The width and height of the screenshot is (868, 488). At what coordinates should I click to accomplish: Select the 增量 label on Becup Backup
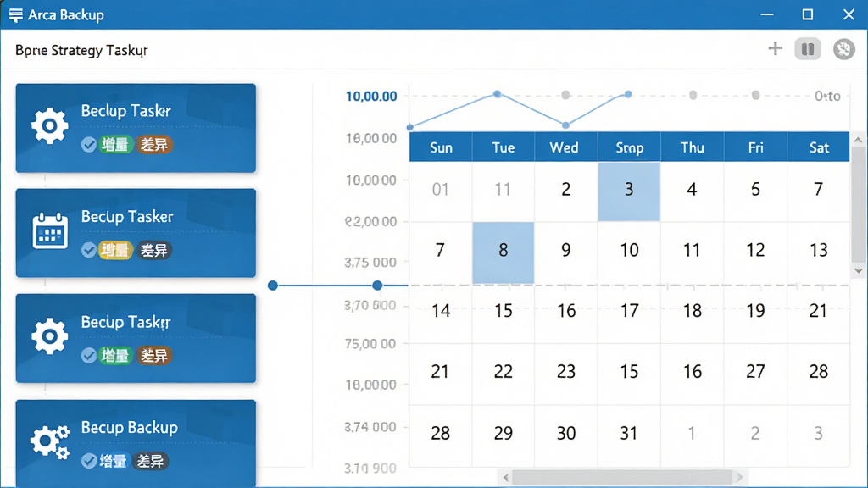click(x=113, y=461)
